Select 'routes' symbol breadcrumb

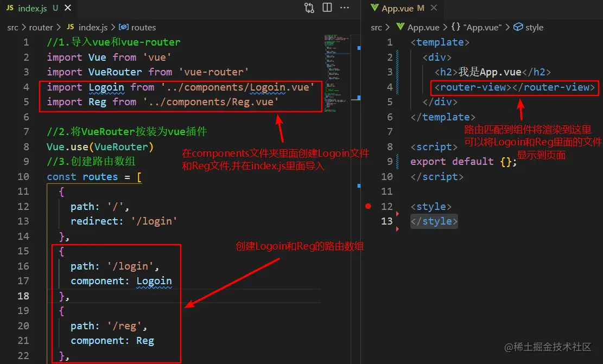(143, 27)
